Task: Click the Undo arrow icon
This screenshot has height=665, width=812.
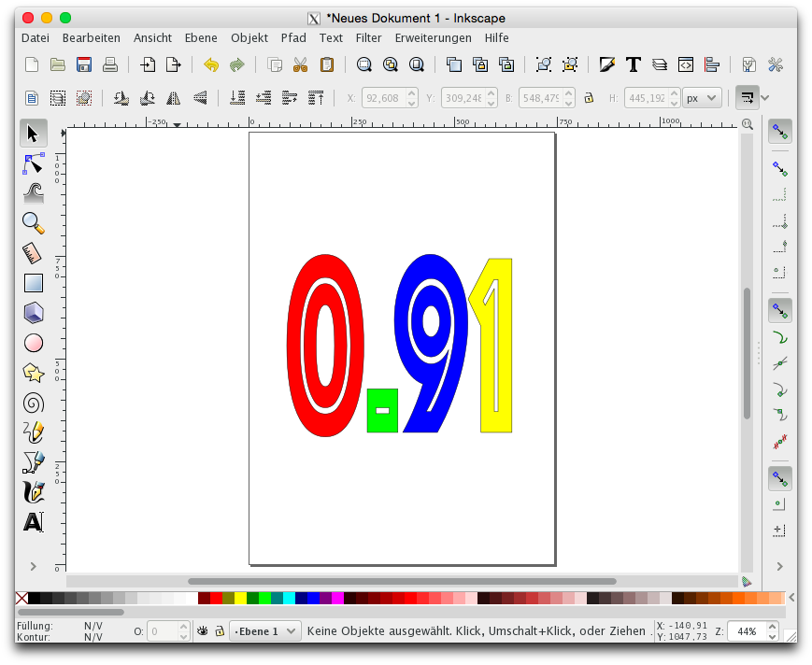Action: point(210,64)
